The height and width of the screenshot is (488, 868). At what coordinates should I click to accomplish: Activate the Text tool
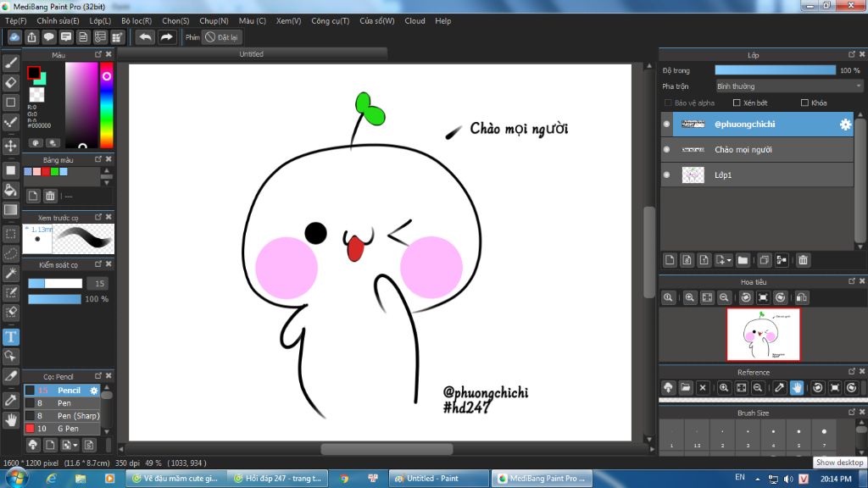(10, 337)
